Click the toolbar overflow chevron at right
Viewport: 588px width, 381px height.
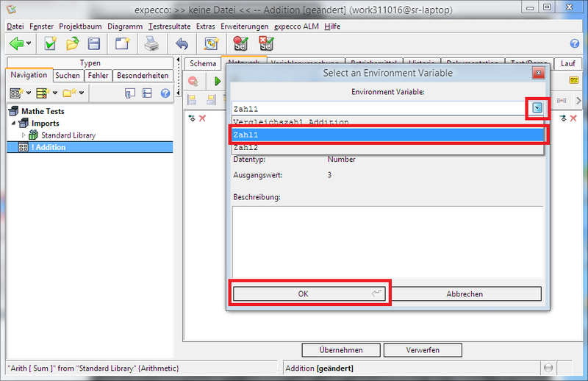tap(578, 100)
